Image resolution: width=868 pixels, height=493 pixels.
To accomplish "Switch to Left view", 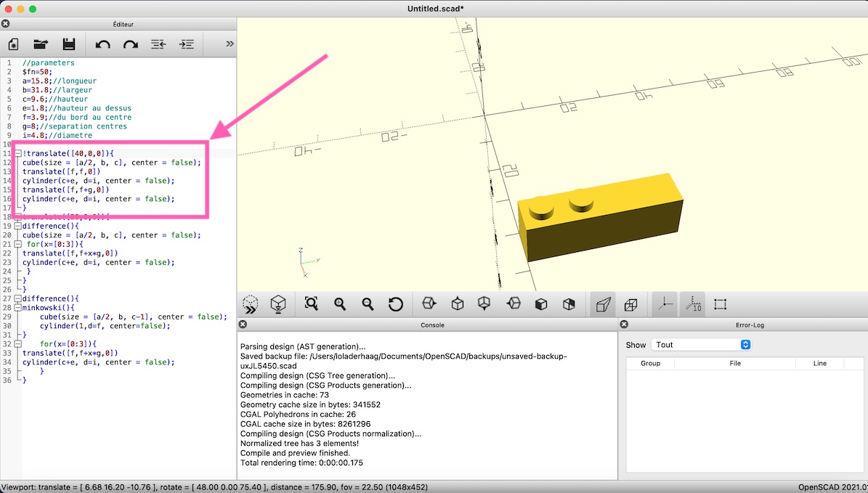I will click(x=514, y=303).
